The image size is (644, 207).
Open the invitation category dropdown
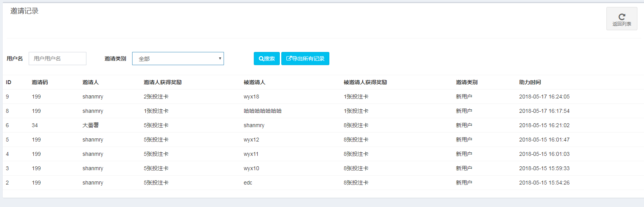pyautogui.click(x=178, y=59)
